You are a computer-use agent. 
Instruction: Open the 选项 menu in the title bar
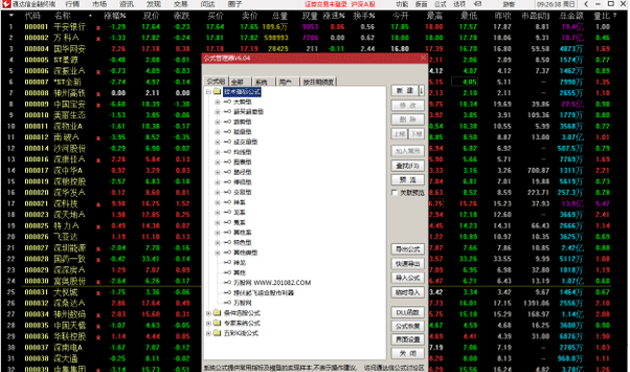tap(460, 4)
